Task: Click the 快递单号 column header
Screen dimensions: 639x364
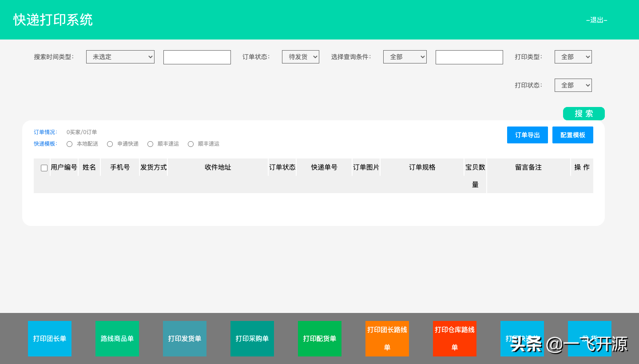Action: point(324,167)
